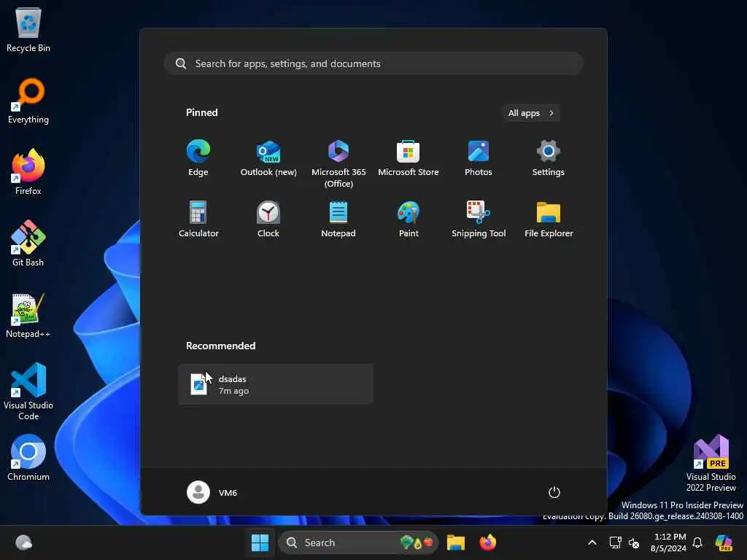The height and width of the screenshot is (560, 747).
Task: Launch Paint app
Action: 409,219
